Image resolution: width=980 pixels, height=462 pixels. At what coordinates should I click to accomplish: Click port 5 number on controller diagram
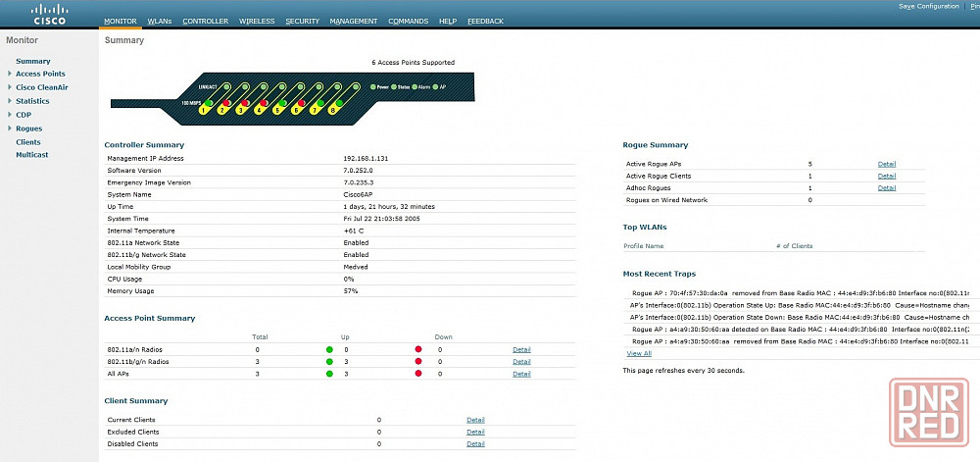[x=277, y=111]
